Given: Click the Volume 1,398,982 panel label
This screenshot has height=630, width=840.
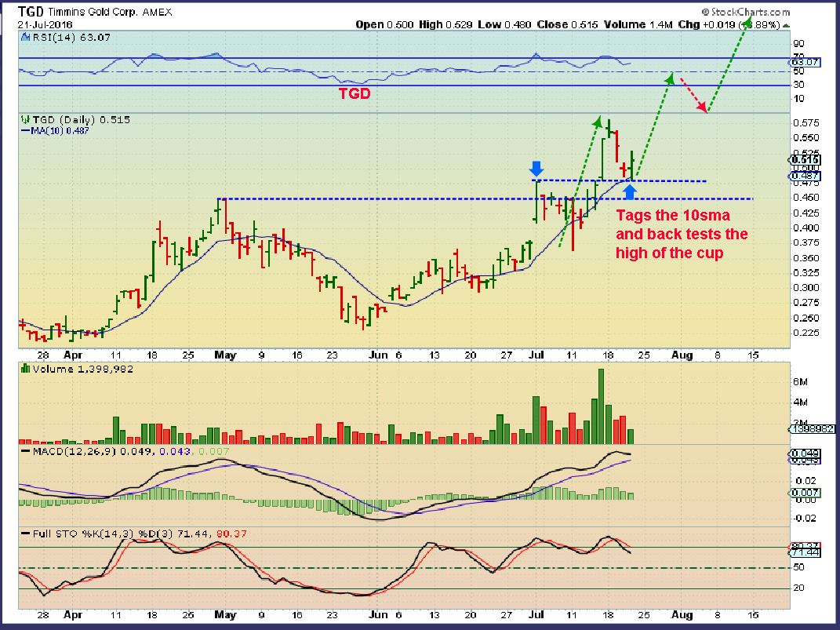Looking at the screenshot, I should click(82, 369).
